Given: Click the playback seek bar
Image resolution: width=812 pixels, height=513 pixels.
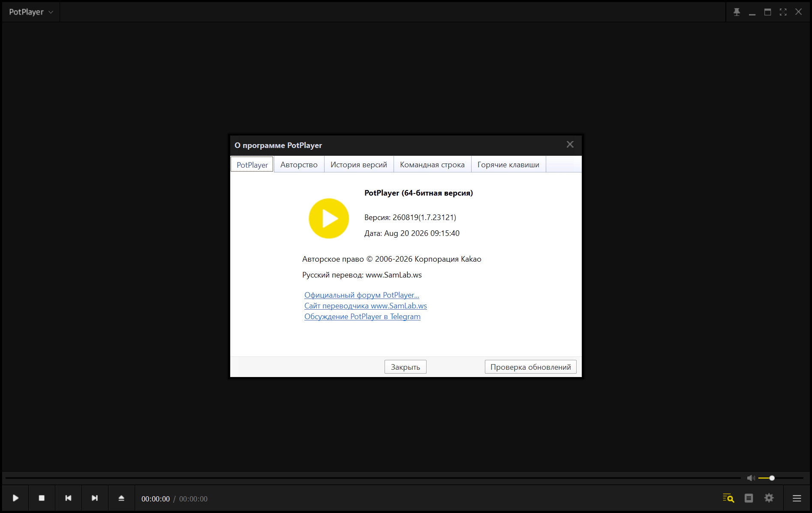Looking at the screenshot, I should tap(373, 478).
